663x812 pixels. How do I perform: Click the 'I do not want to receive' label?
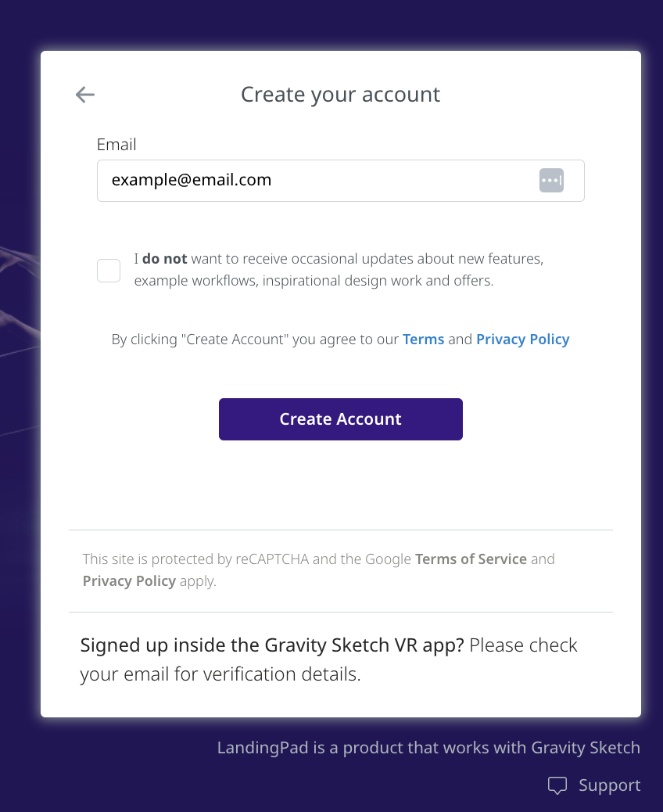point(339,269)
